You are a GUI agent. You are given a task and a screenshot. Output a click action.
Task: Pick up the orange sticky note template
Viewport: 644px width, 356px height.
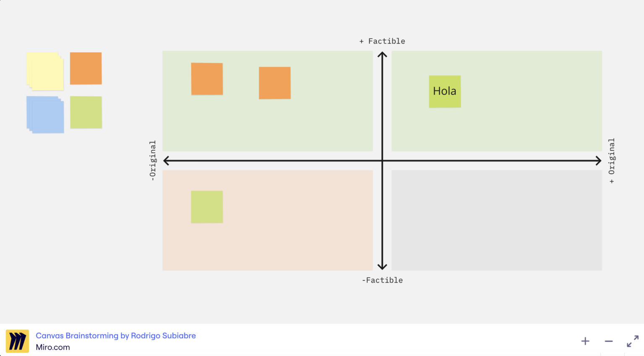coord(86,69)
